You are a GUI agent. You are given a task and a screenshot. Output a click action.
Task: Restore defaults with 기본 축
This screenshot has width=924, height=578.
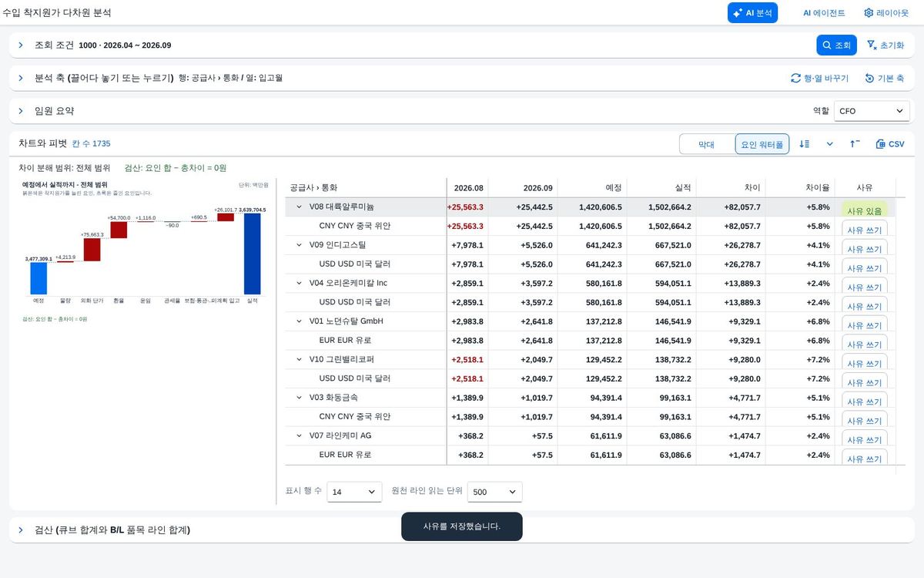click(884, 78)
